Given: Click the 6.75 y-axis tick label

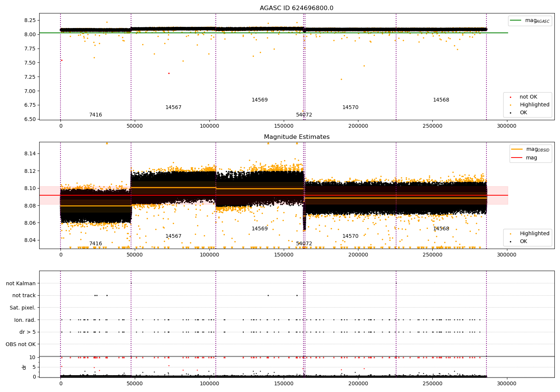Looking at the screenshot, I should click(30, 105).
